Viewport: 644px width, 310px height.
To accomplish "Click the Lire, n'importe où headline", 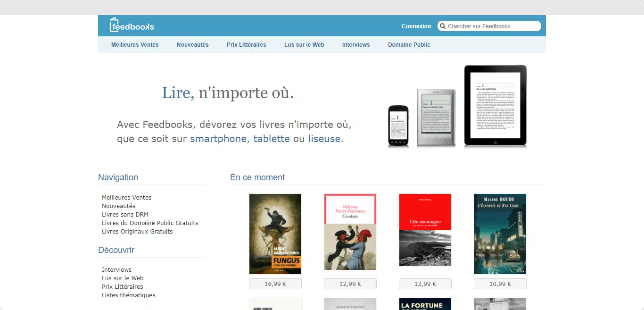I will 228,93.
